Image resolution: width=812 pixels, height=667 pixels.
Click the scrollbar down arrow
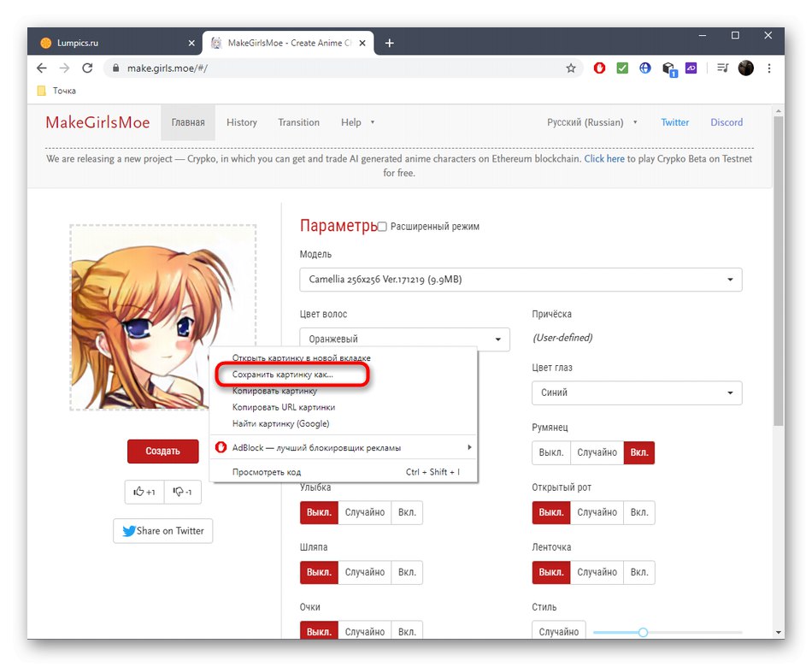tap(779, 632)
